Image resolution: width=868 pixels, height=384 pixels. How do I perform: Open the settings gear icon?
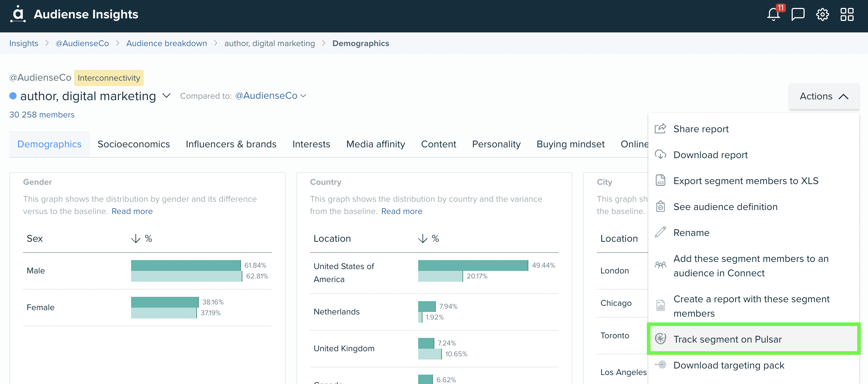[822, 14]
